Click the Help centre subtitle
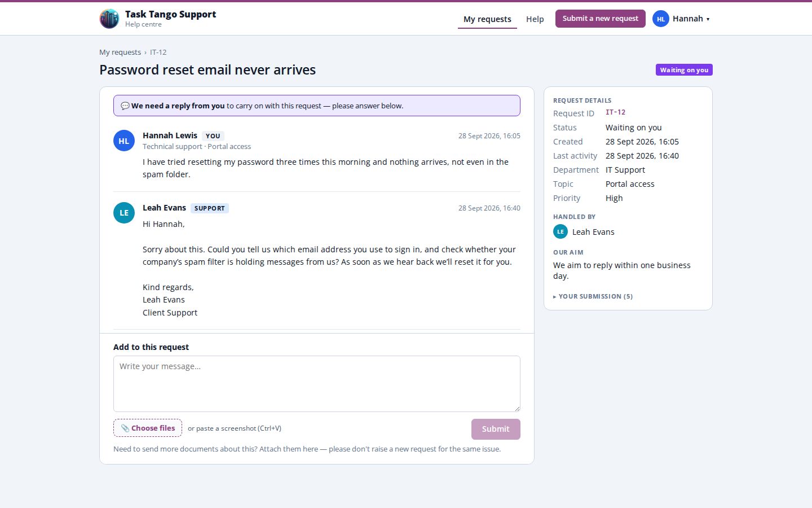The height and width of the screenshot is (508, 812). 143,24
